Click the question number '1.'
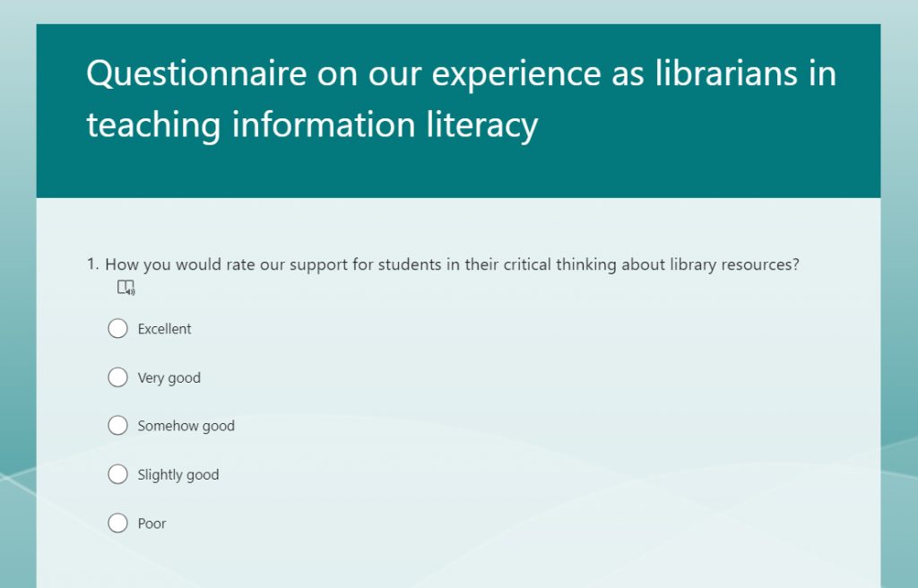The image size is (918, 588). click(92, 264)
